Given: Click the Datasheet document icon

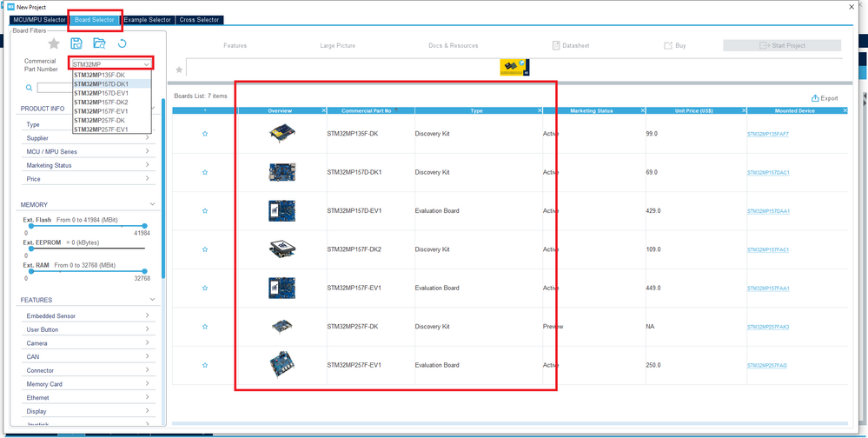Looking at the screenshot, I should tap(556, 45).
